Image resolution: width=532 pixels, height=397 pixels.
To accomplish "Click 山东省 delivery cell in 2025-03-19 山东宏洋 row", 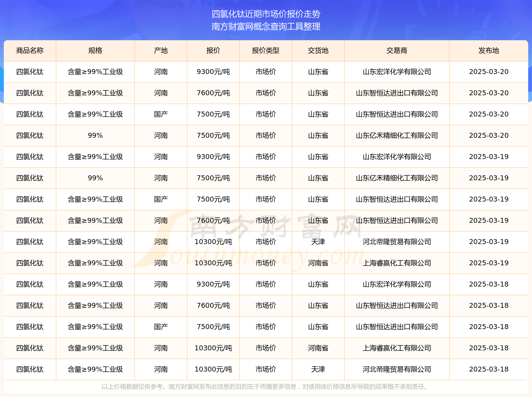I will coord(318,157).
